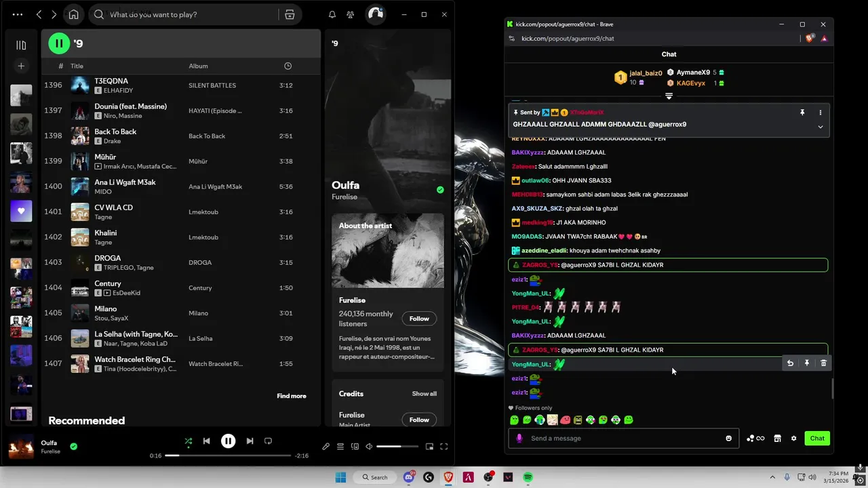Screen dimensions: 868x488
Task: Open Kick chat settings gear
Action: (x=794, y=439)
